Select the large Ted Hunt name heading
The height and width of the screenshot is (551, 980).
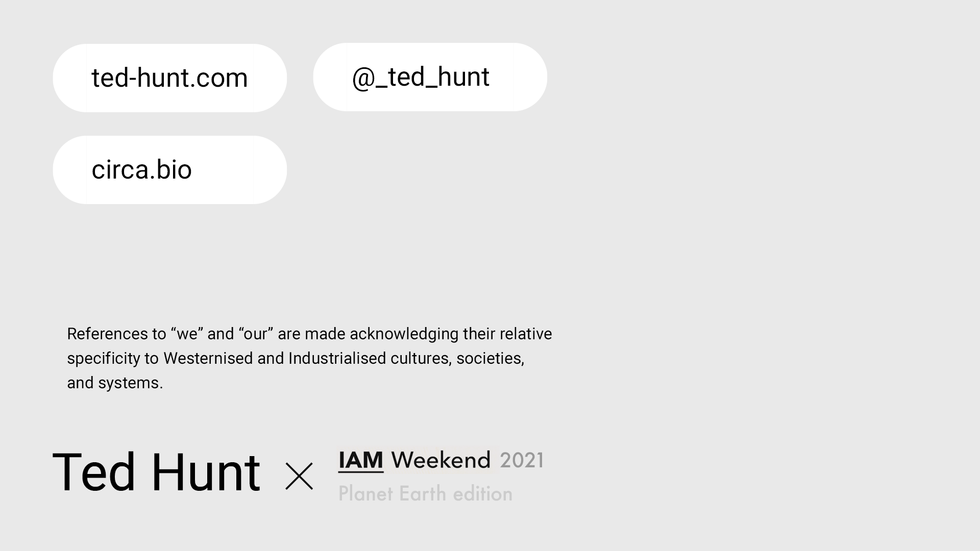[156, 472]
